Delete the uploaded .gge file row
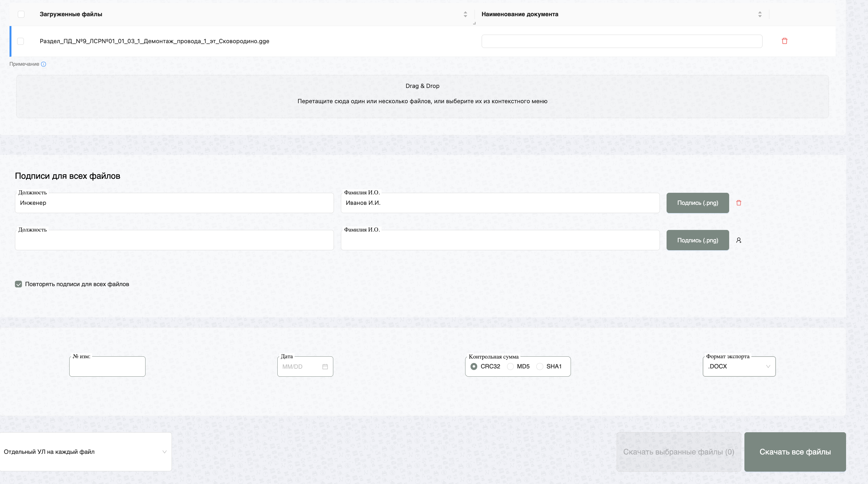Screen dimensions: 868x484 coord(784,41)
